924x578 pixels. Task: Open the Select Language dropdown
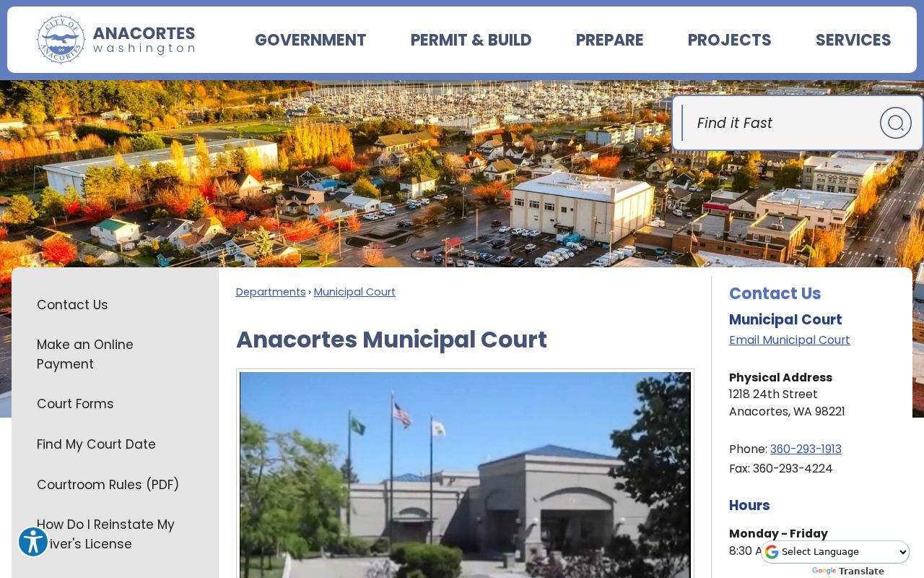click(x=835, y=552)
